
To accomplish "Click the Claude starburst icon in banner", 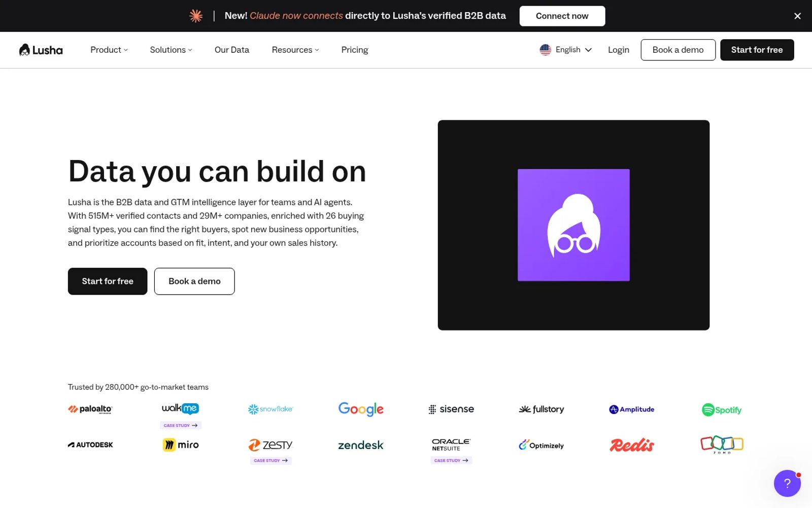I will click(x=196, y=16).
